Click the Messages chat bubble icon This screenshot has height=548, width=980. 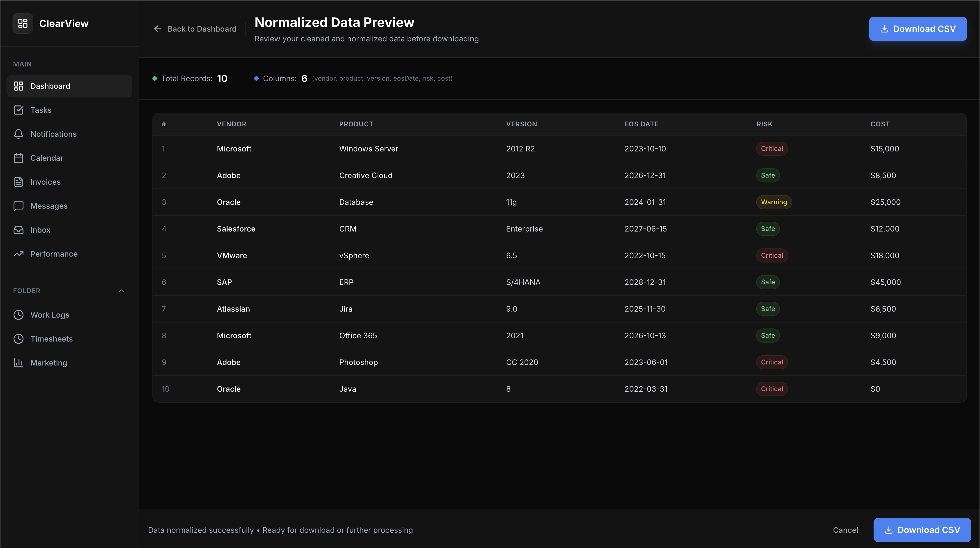18,206
